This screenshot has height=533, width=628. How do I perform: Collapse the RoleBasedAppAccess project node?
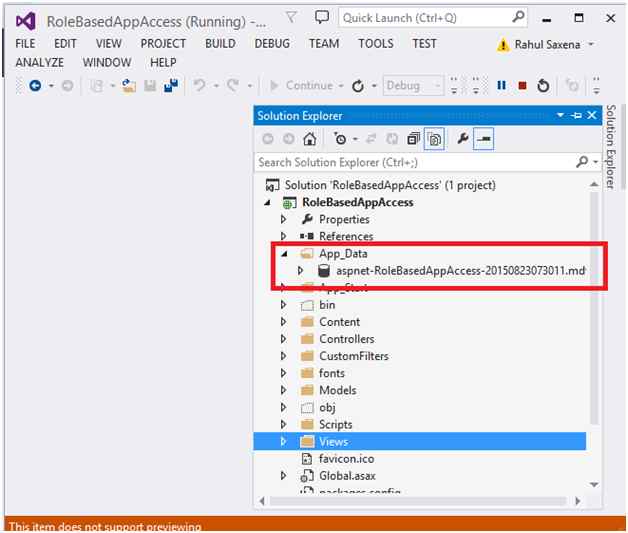tap(268, 203)
